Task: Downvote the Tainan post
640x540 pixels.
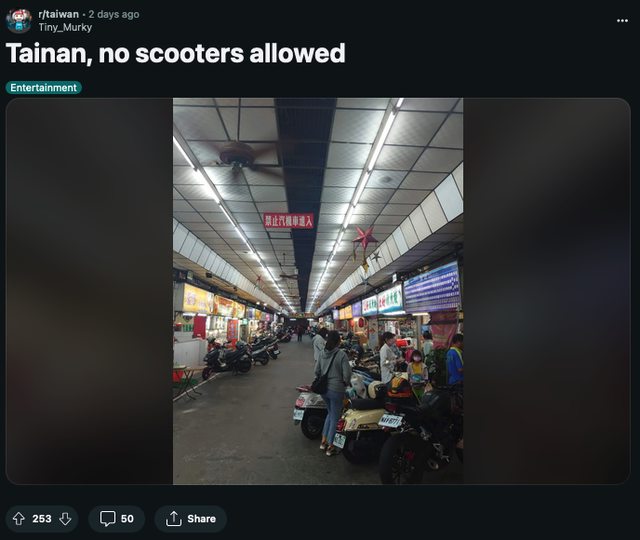Action: click(65, 519)
